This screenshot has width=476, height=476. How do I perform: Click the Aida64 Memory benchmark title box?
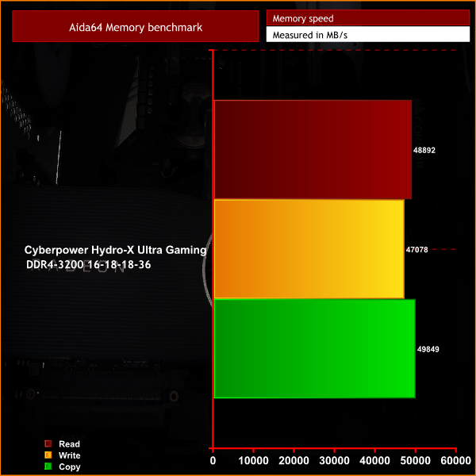(x=135, y=28)
